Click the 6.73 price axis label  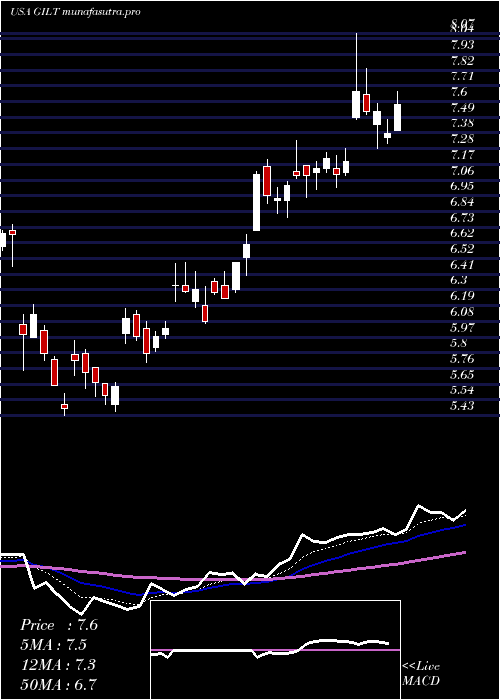(462, 217)
